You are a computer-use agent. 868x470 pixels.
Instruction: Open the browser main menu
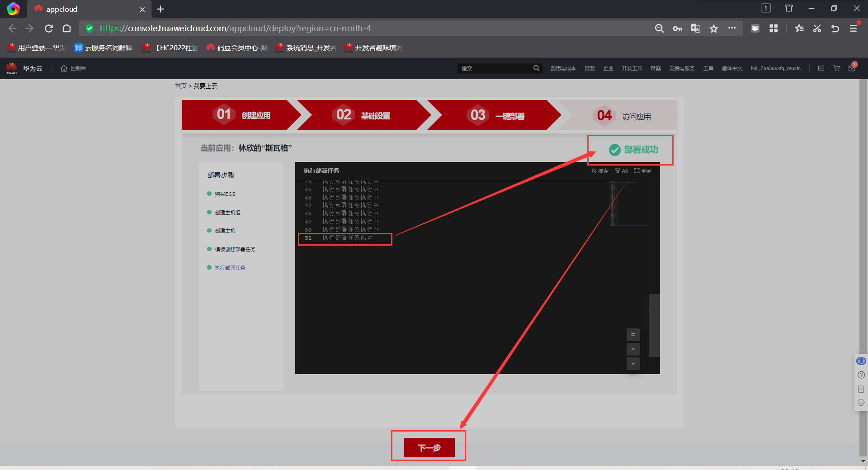[x=853, y=28]
